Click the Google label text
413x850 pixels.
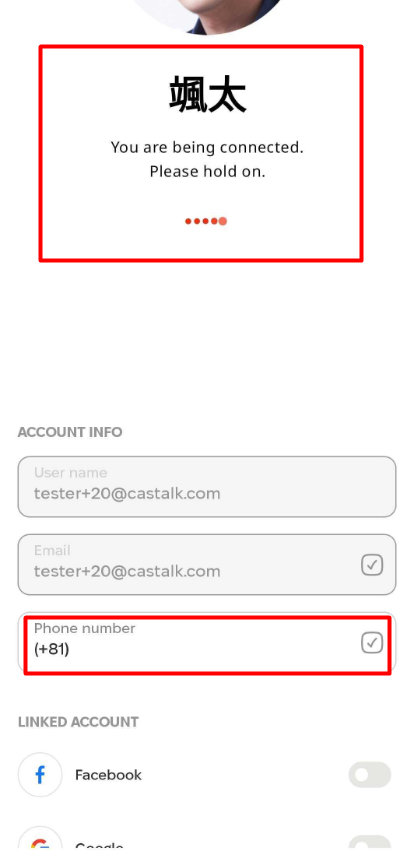(x=99, y=846)
